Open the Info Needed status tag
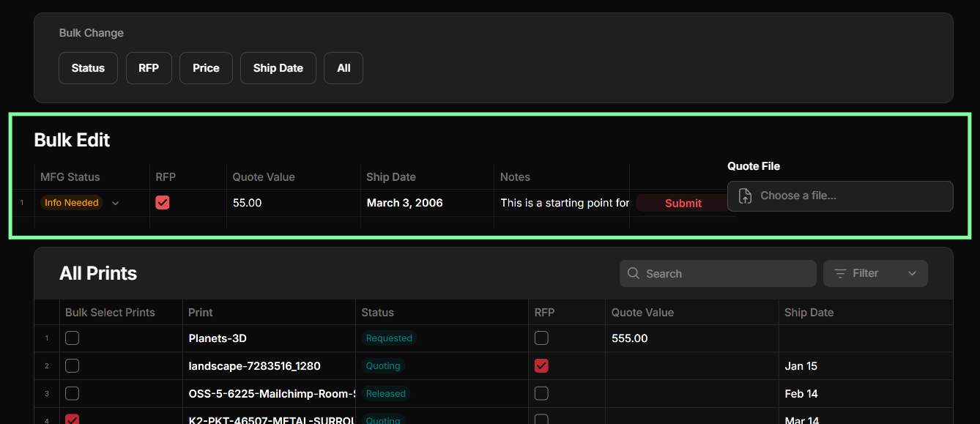 [72, 203]
